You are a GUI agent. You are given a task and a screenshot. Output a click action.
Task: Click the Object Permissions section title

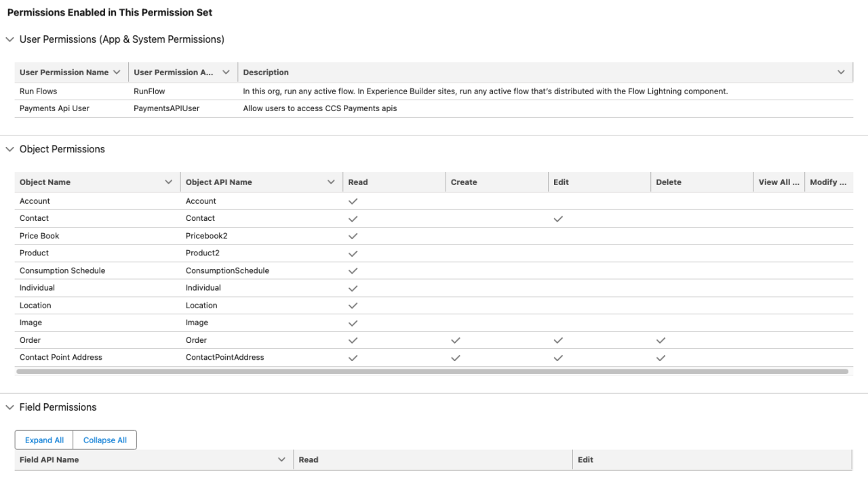coord(62,149)
